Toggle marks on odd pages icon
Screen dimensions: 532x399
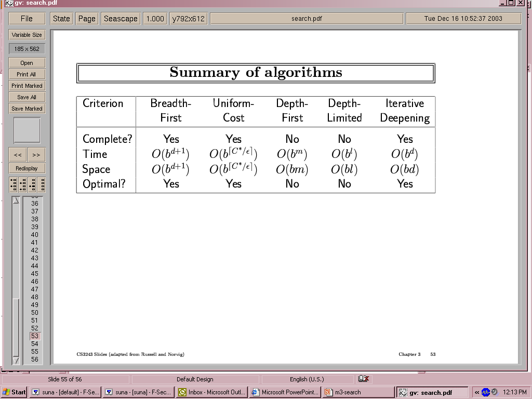pyautogui.click(x=14, y=184)
